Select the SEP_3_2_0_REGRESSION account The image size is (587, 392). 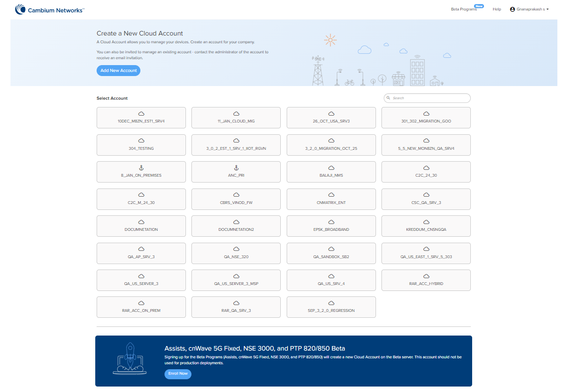click(331, 307)
